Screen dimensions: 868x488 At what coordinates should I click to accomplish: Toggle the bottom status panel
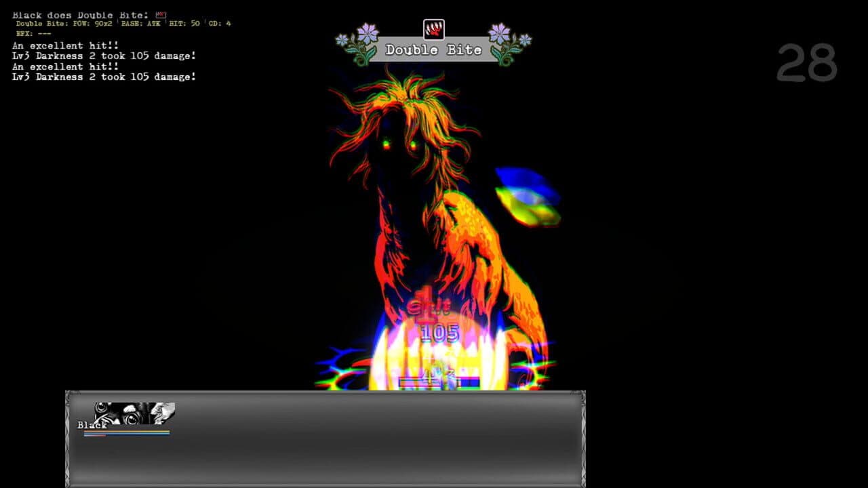[x=325, y=437]
